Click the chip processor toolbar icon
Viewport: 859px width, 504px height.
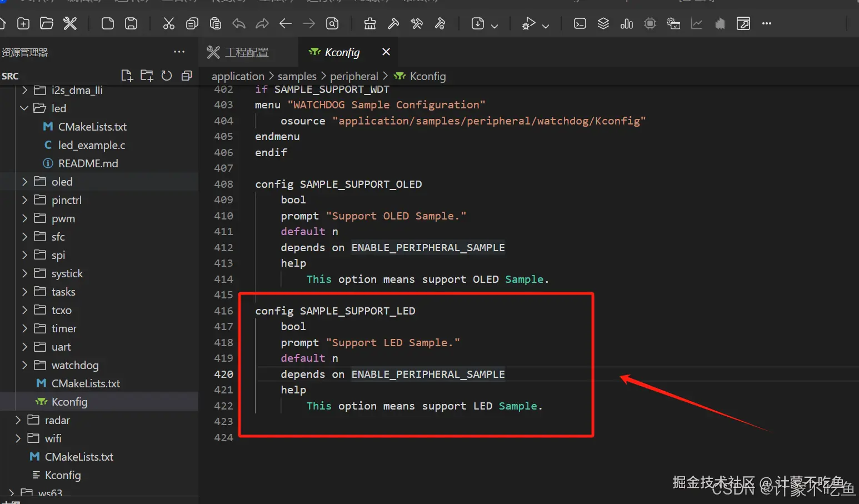click(x=650, y=23)
